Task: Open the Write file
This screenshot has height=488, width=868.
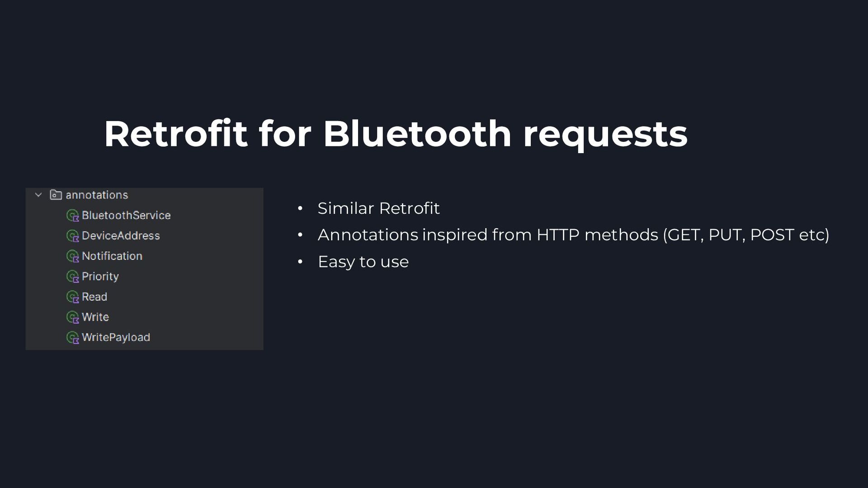Action: click(95, 317)
